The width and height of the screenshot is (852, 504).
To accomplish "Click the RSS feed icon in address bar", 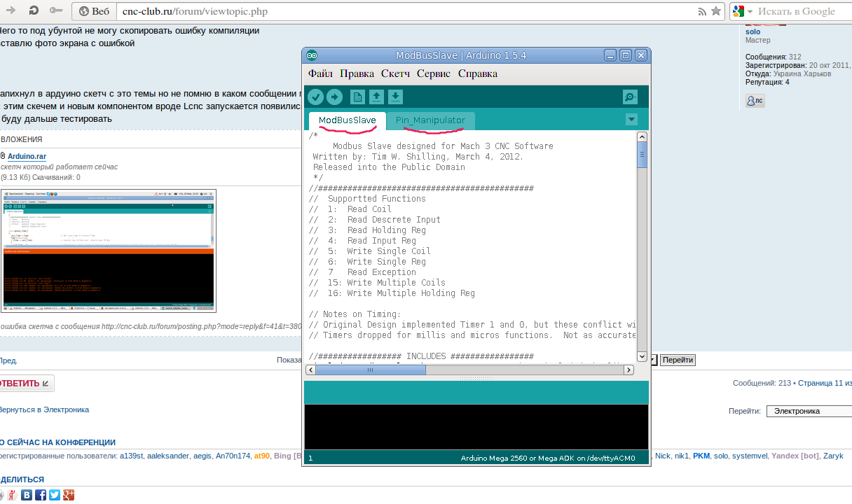I will [x=702, y=11].
